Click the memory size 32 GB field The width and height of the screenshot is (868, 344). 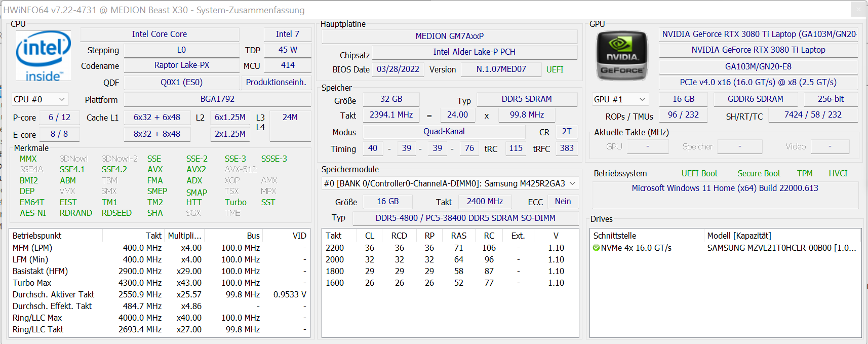(391, 99)
